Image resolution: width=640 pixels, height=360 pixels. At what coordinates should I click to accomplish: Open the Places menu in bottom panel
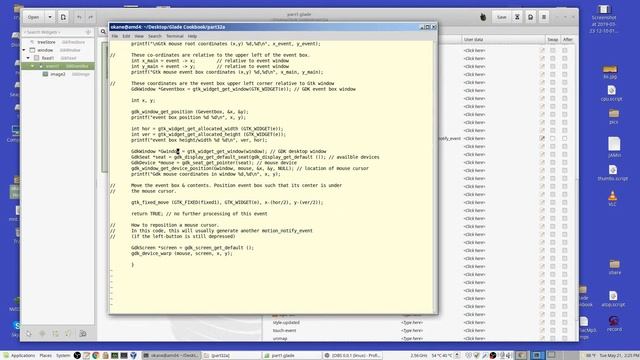coord(45,356)
